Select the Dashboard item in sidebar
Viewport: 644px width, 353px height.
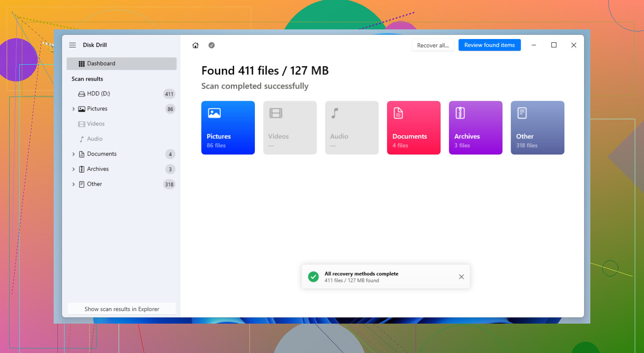tap(122, 63)
